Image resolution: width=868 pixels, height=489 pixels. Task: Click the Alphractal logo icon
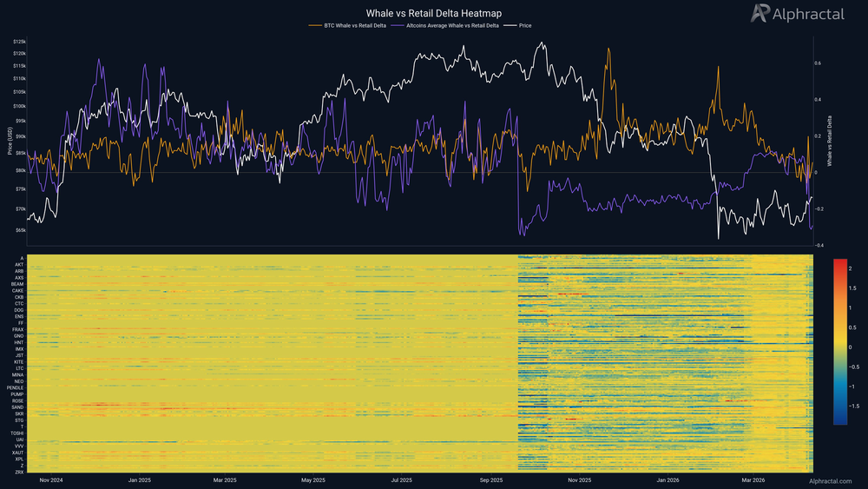click(760, 13)
